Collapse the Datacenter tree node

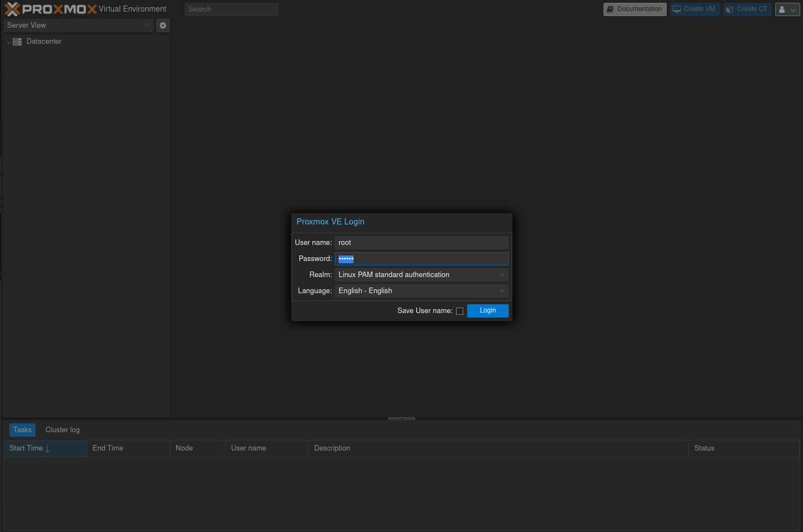pos(9,42)
